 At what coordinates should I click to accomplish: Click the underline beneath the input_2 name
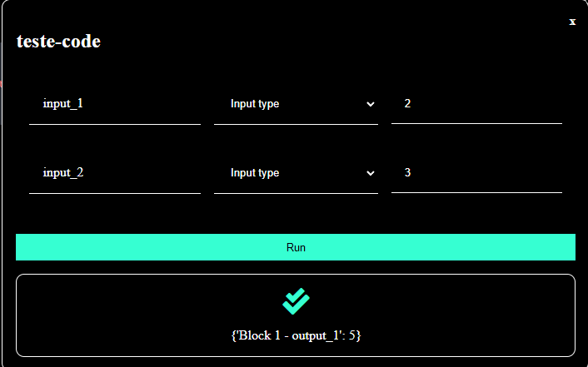click(115, 193)
